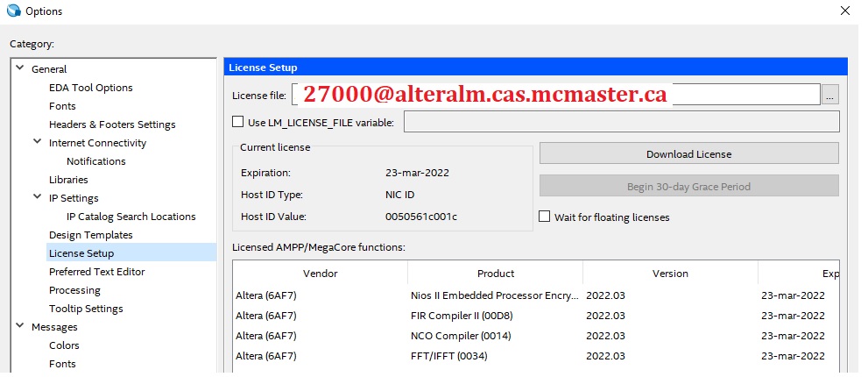Collapse the General category tree node
868x377 pixels.
click(19, 69)
